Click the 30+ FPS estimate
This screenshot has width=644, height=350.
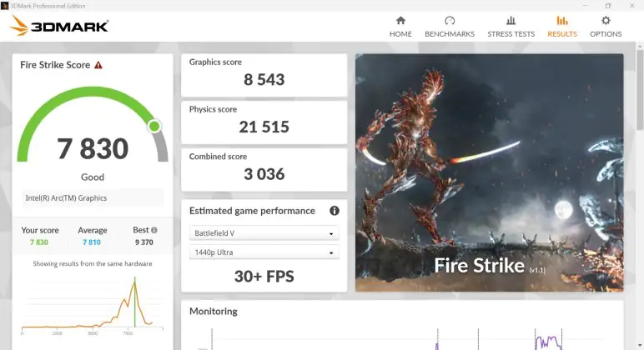click(264, 276)
